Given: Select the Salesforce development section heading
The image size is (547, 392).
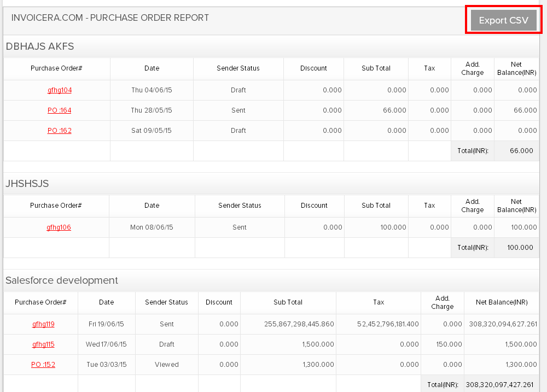Looking at the screenshot, I should 62,280.
